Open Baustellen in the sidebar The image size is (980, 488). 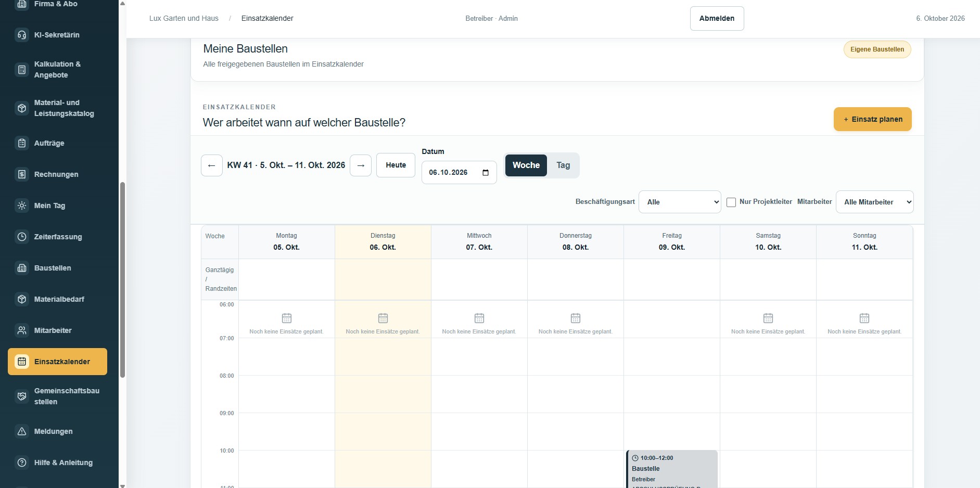pos(57,268)
